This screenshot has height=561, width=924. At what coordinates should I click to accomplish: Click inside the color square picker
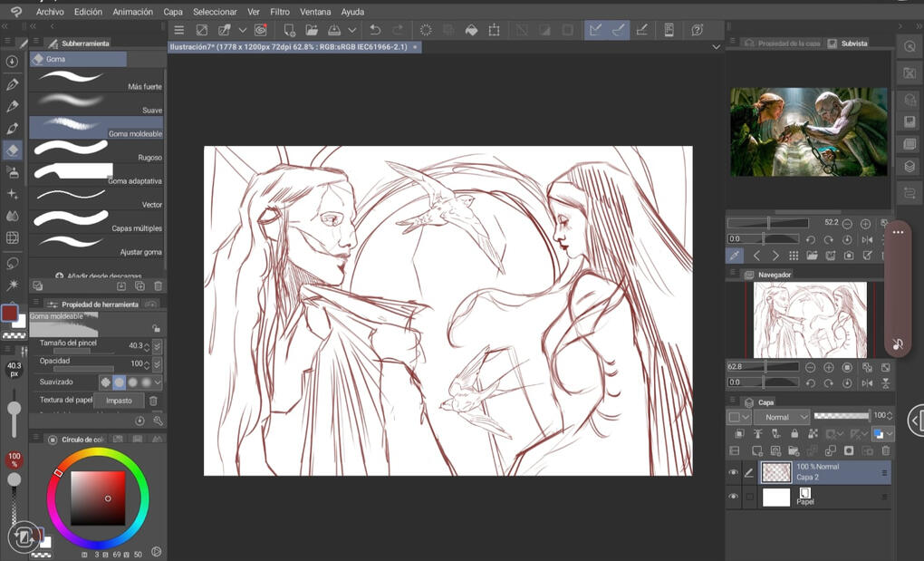click(x=96, y=498)
